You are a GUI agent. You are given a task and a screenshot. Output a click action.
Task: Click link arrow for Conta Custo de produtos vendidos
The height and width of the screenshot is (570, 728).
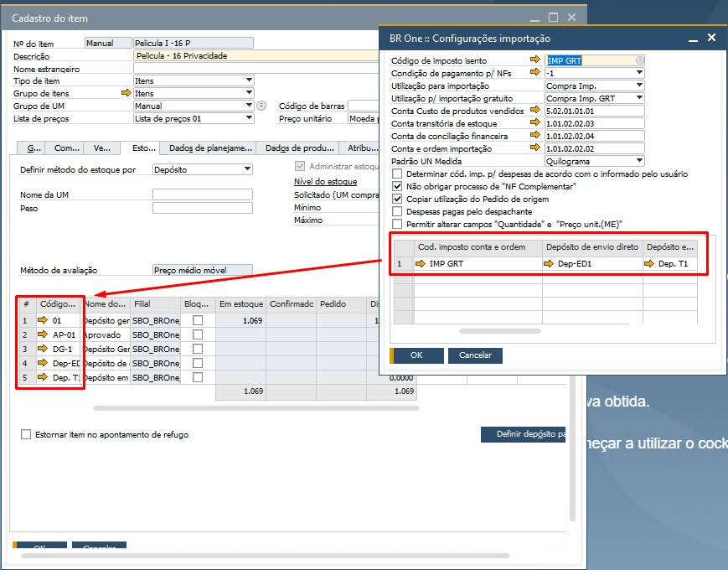534,110
